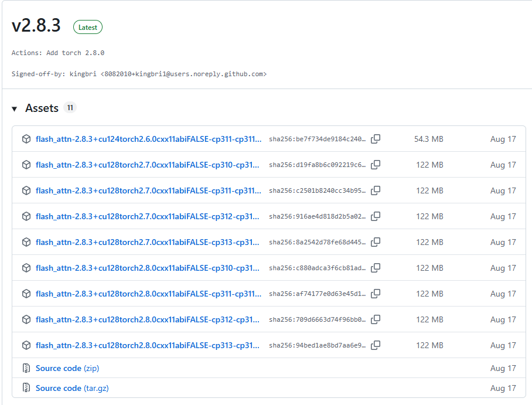Download the flash_attn cu124torch2.6.0 cp311 wheel
Screen dimensions: 532x405
146,139
